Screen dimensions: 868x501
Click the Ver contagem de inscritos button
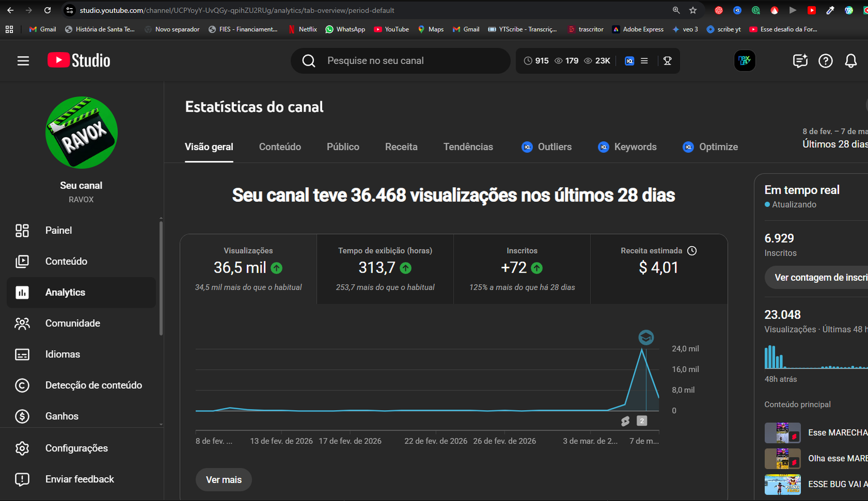pos(816,278)
